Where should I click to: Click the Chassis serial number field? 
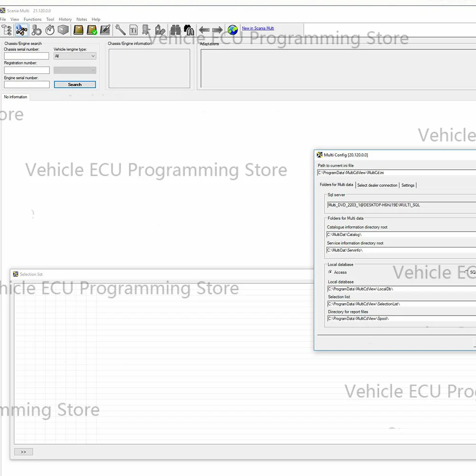click(x=26, y=56)
